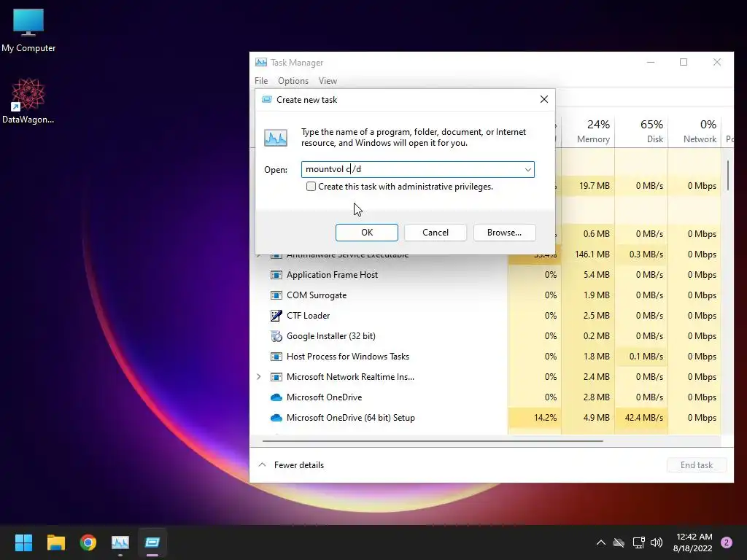The image size is (747, 560).
Task: Click the COM Surrogate process icon
Action: point(276,295)
